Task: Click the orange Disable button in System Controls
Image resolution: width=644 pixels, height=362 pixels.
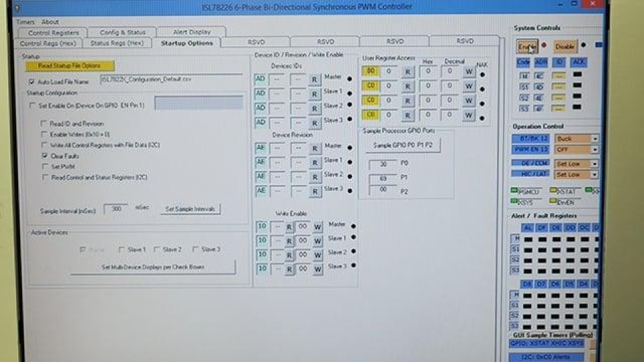Action: 564,47
